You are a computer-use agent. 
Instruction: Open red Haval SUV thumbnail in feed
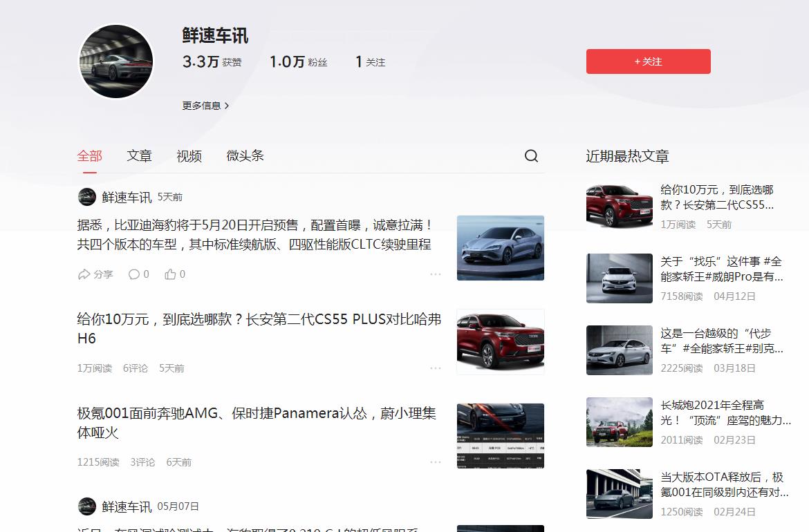coord(501,342)
